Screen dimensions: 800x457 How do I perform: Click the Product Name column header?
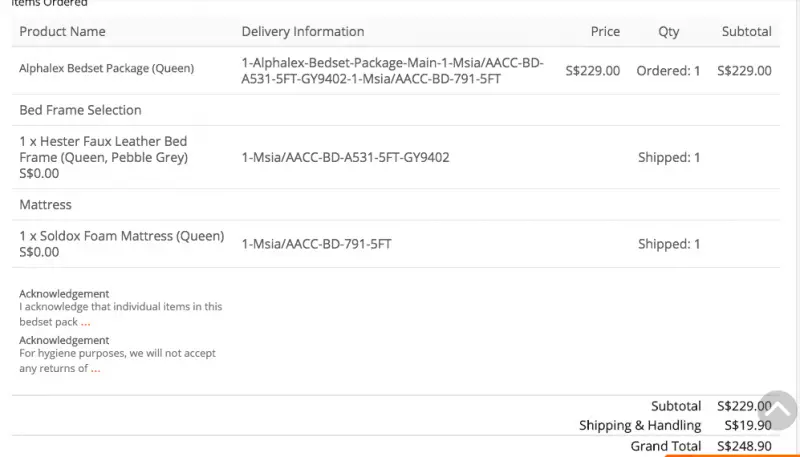[62, 32]
